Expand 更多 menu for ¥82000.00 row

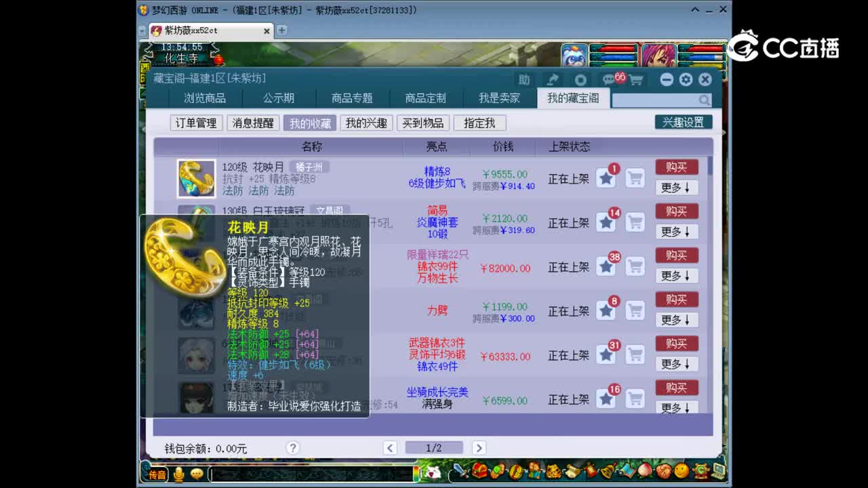point(676,276)
